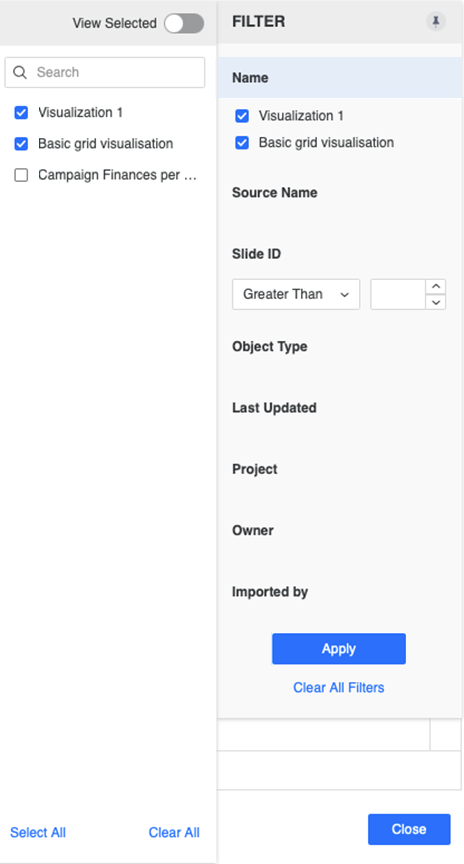Click the search magnifier icon
Viewport: 464px width, 864px height.
[x=20, y=72]
